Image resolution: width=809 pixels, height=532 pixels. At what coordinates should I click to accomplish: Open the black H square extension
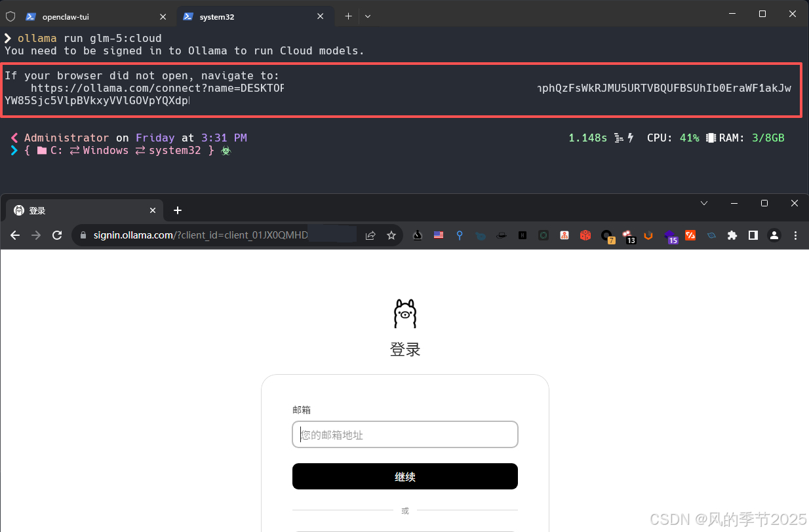523,235
